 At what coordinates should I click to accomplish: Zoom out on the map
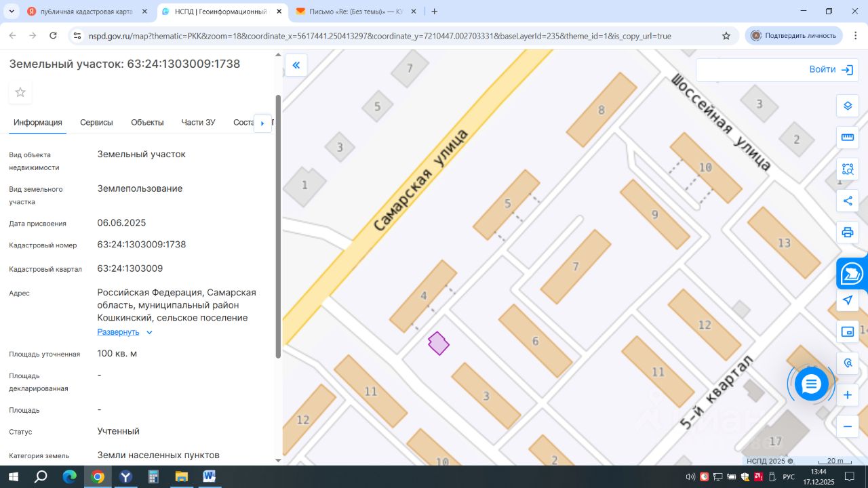847,427
